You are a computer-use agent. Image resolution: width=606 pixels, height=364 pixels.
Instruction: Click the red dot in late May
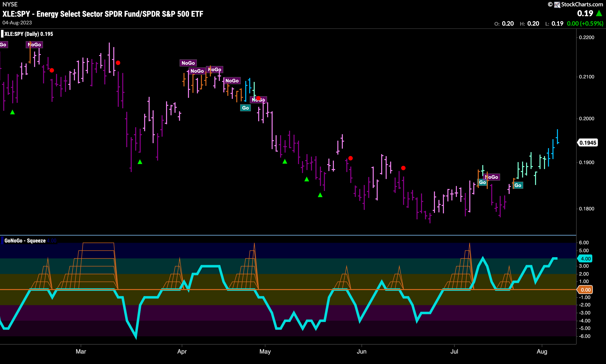tap(351, 158)
